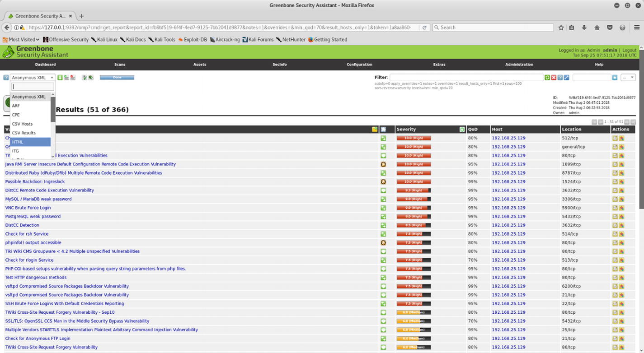644x353 pixels.
Task: Bookmark this page with Firefox star icon
Action: [561, 28]
